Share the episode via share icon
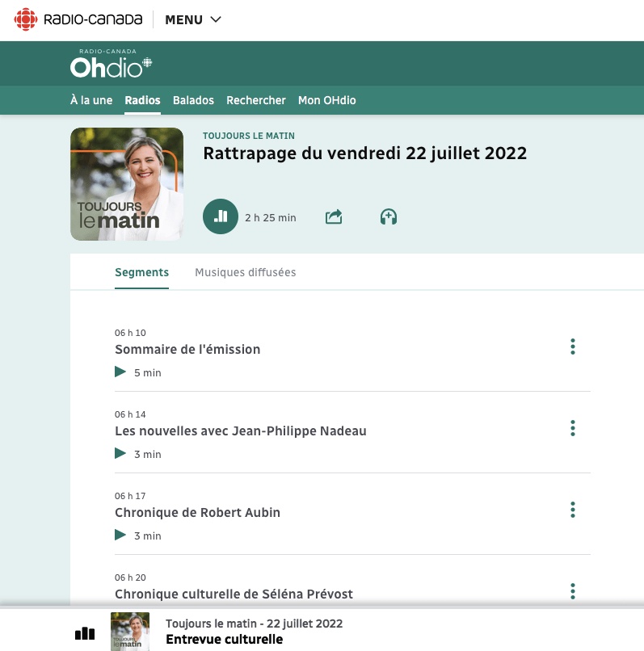644x651 pixels. pos(334,216)
